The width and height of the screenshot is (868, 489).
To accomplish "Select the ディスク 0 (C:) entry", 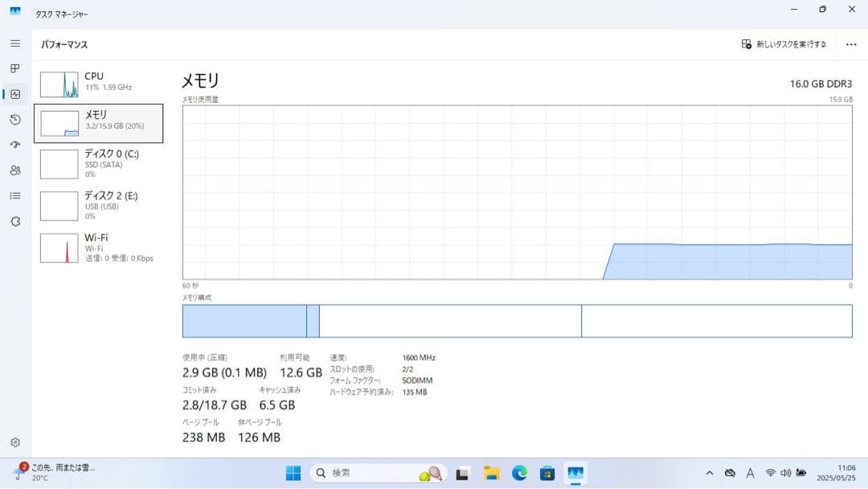I will click(x=100, y=164).
